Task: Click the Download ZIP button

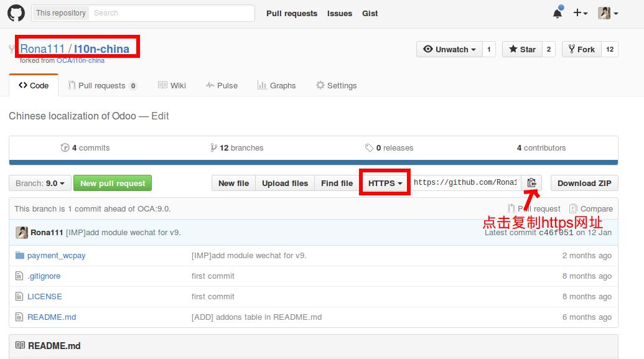Action: (584, 183)
